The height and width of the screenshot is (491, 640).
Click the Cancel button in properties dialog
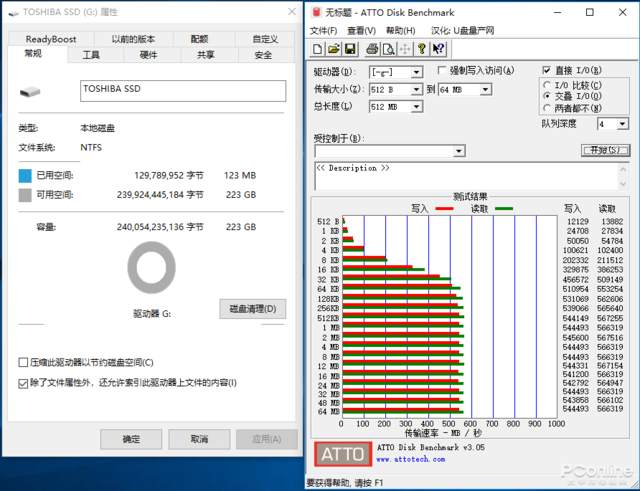(199, 439)
